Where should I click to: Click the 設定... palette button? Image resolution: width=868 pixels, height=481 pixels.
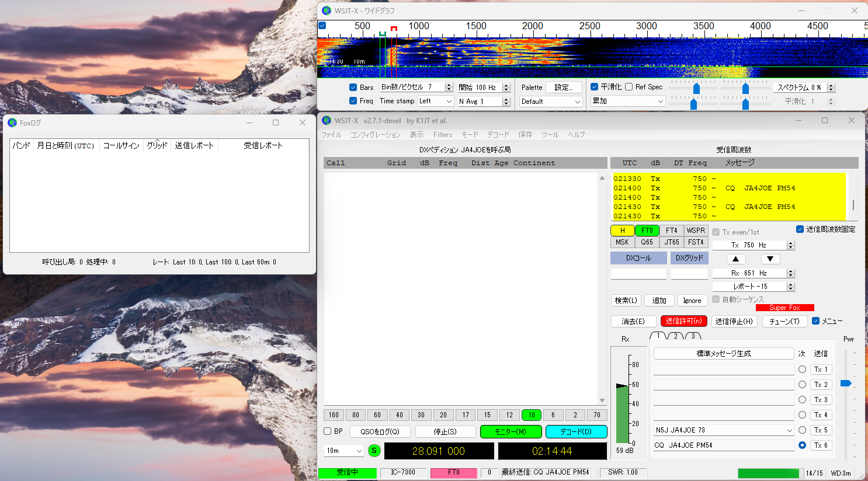(x=564, y=88)
